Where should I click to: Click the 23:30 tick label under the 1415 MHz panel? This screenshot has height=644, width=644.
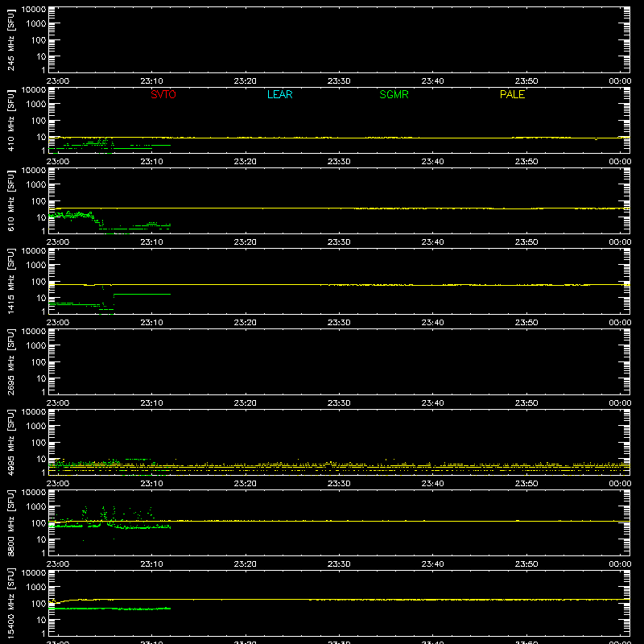tap(339, 323)
